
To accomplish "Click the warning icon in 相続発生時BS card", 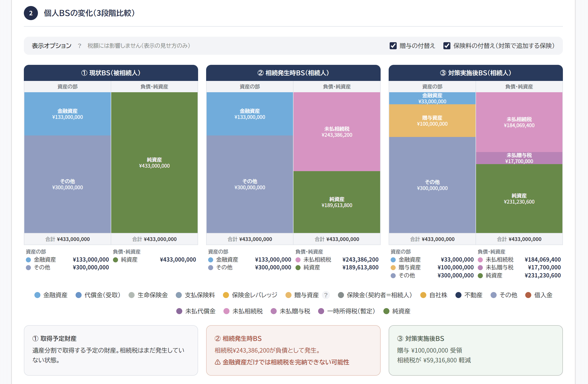I will click(218, 362).
